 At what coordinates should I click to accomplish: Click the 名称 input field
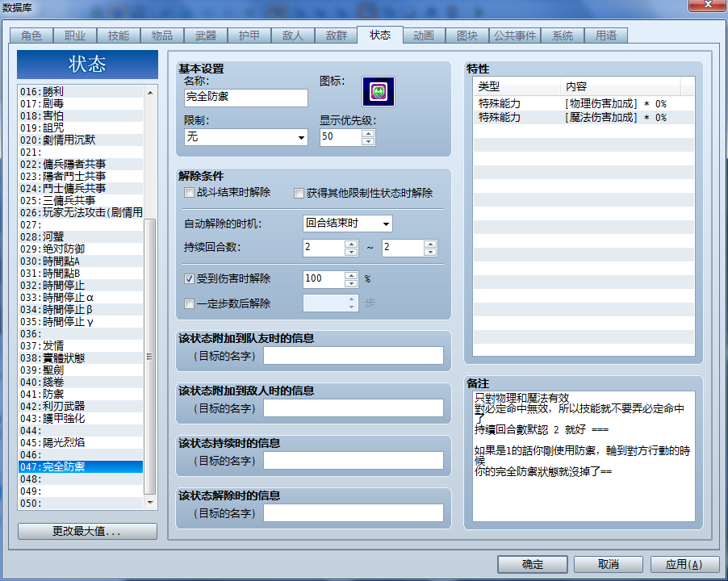(246, 98)
